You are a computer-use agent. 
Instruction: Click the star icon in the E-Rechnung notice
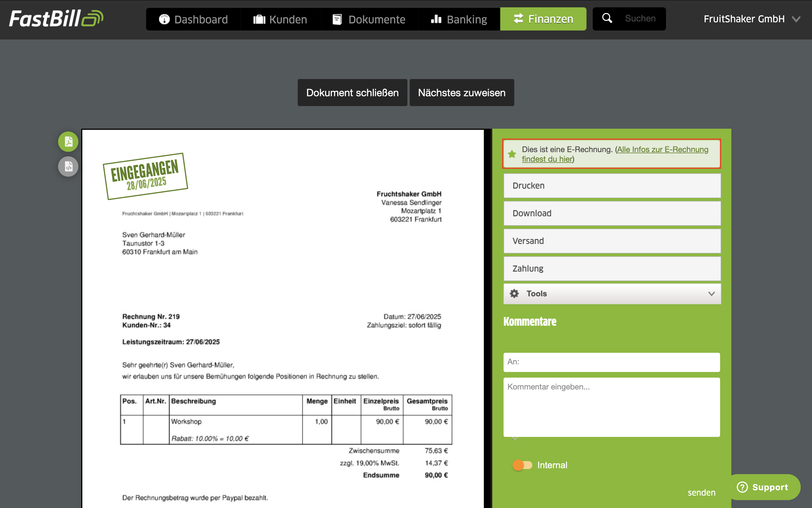tap(512, 154)
